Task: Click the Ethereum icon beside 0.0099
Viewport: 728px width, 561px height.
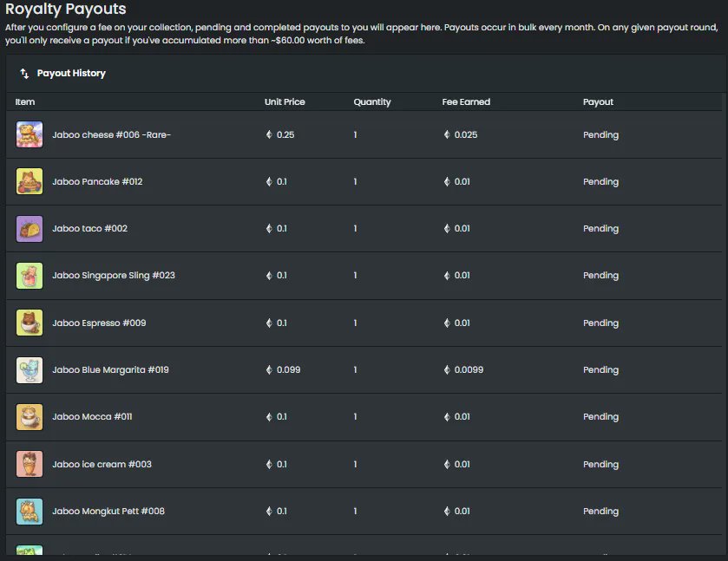Action: (x=447, y=370)
